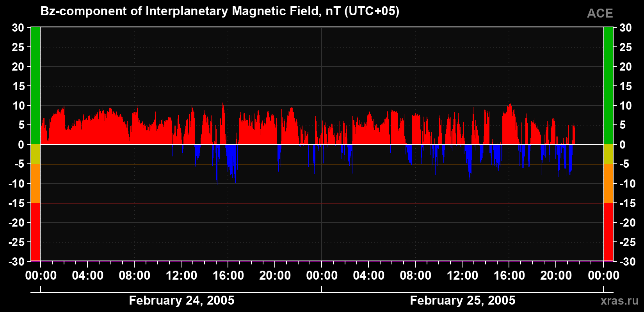This screenshot has width=644, height=312.
Task: Click the 04:00 time label of February 25
Action: (369, 275)
